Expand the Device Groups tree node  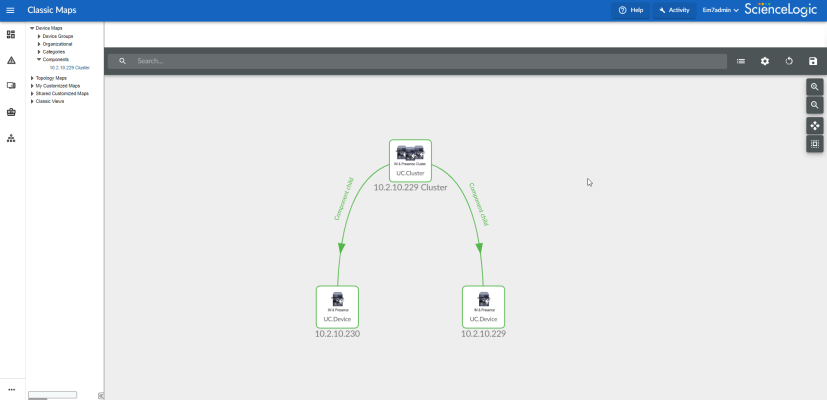39,36
